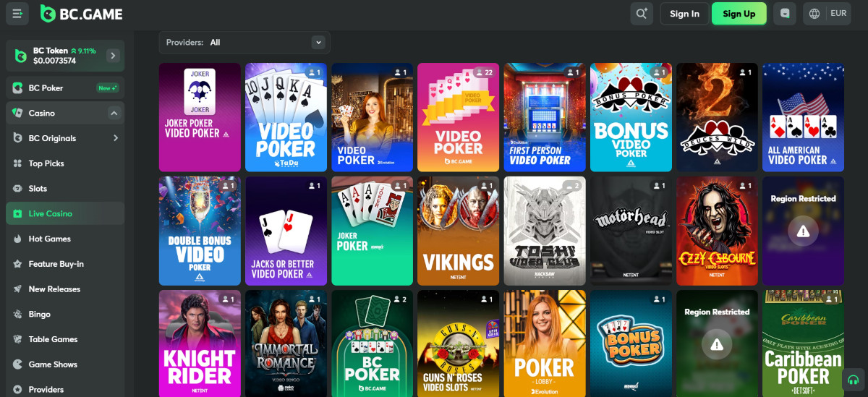Click the green Sign Up button
Viewport: 868px width, 397px height.
739,14
